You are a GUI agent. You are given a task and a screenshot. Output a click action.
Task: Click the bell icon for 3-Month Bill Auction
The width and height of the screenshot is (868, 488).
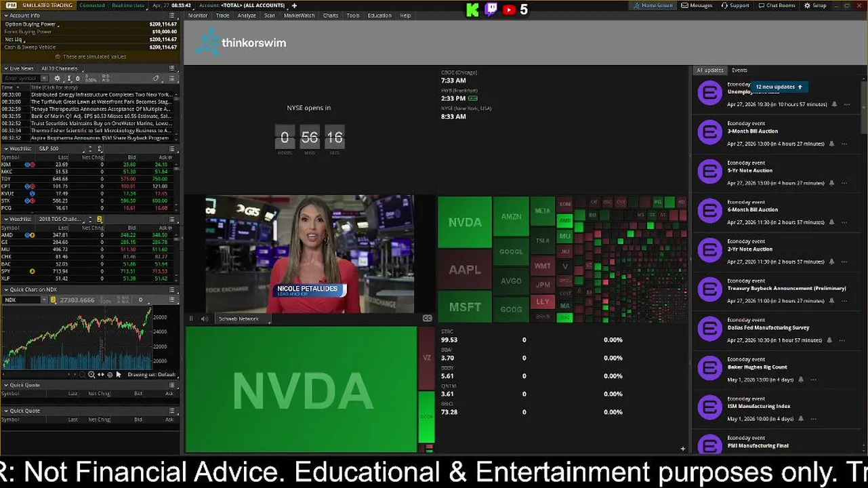click(x=831, y=144)
